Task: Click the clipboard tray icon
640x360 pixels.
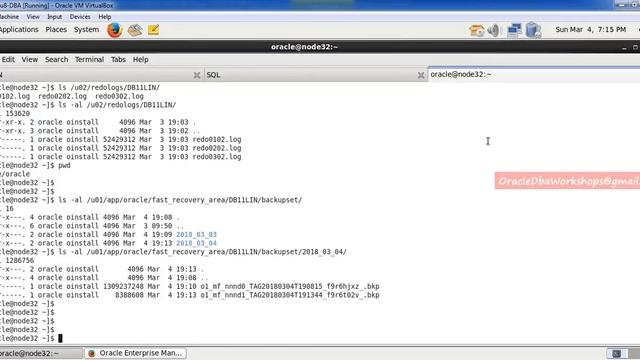Action: click(x=533, y=30)
